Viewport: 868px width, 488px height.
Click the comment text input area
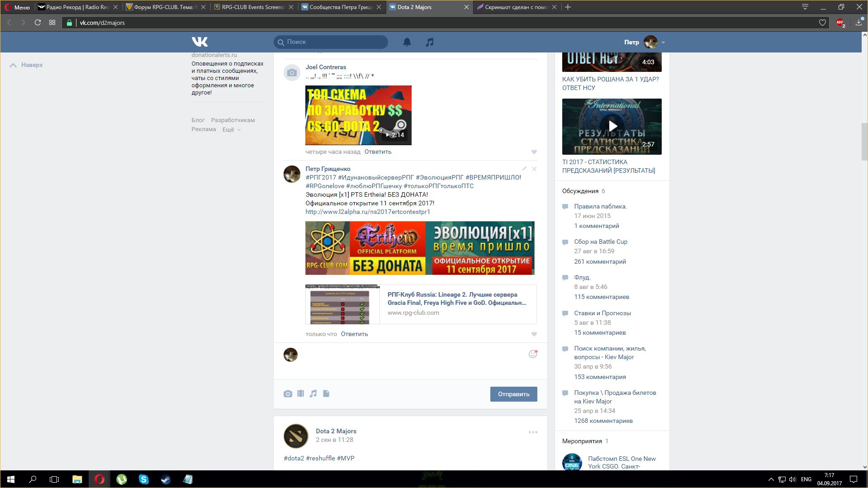413,360
